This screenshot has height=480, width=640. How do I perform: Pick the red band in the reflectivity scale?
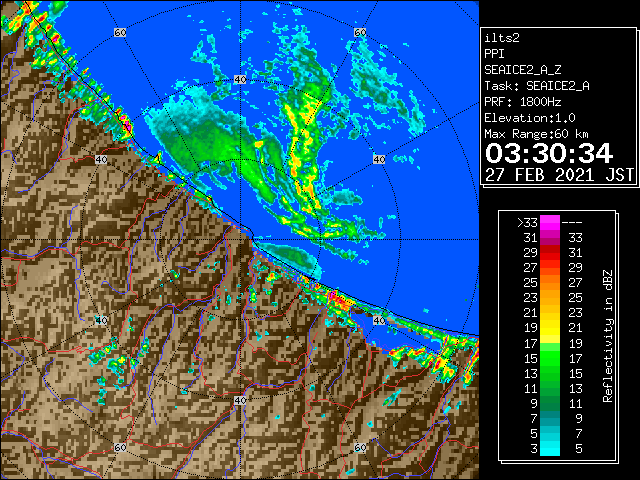550,253
